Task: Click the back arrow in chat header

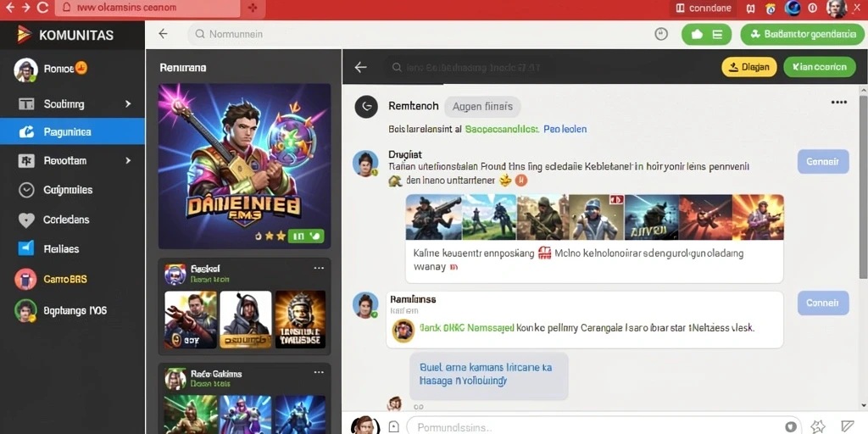Action: (x=360, y=67)
